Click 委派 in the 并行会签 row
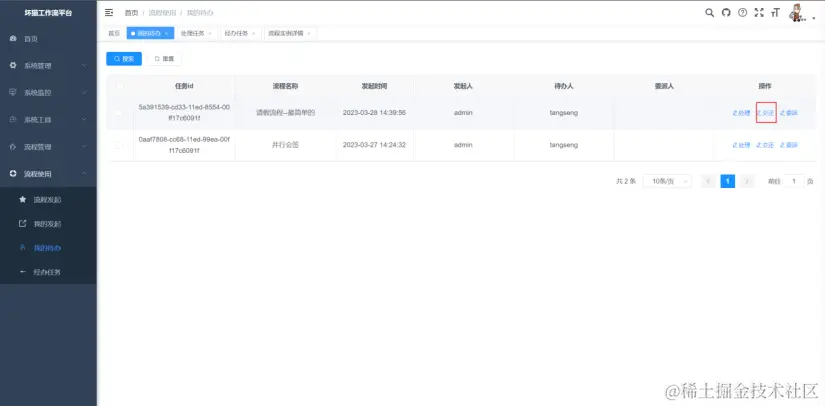 789,145
